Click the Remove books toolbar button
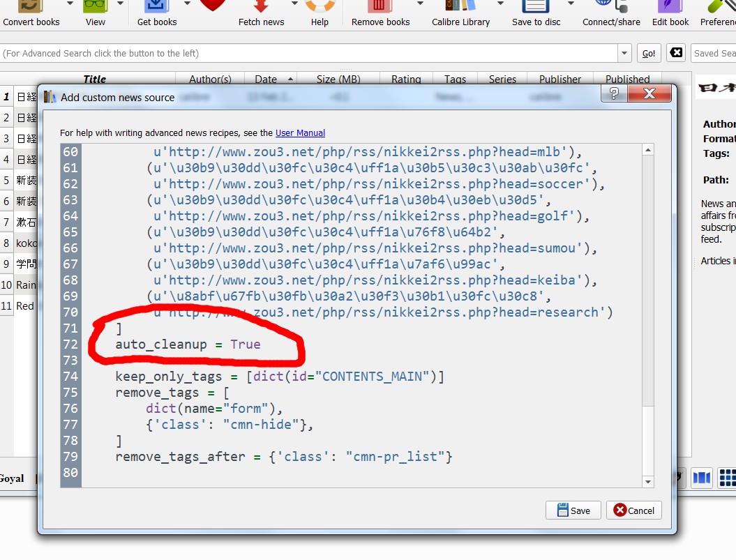Screen dimensions: 736x560 (380, 14)
